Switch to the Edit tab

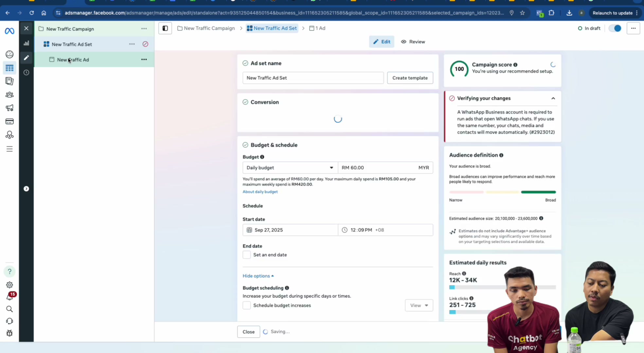[x=382, y=42]
